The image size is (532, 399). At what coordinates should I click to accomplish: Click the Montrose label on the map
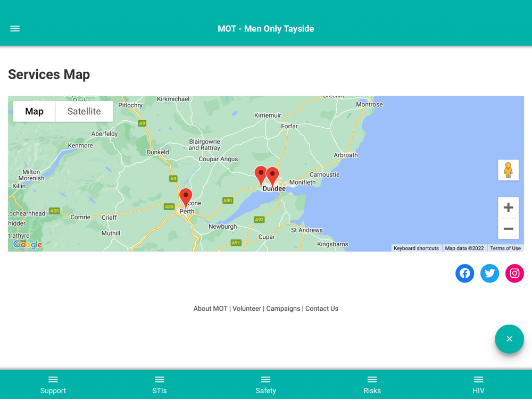(x=369, y=104)
